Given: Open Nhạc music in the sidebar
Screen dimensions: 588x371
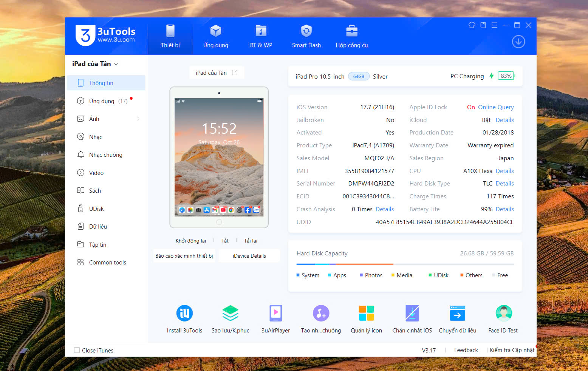Looking at the screenshot, I should tap(106, 137).
